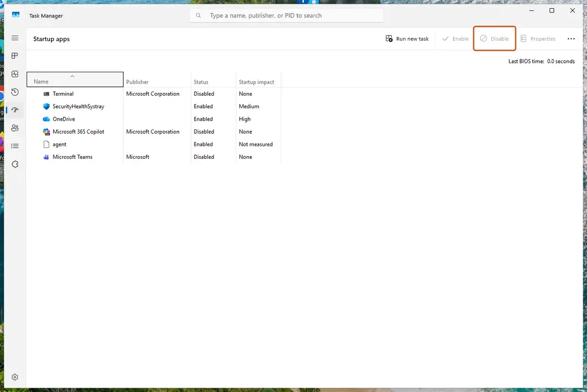Viewport: 587px width, 392px height.
Task: Focus the name, publisher, or PID search box
Action: [286, 15]
